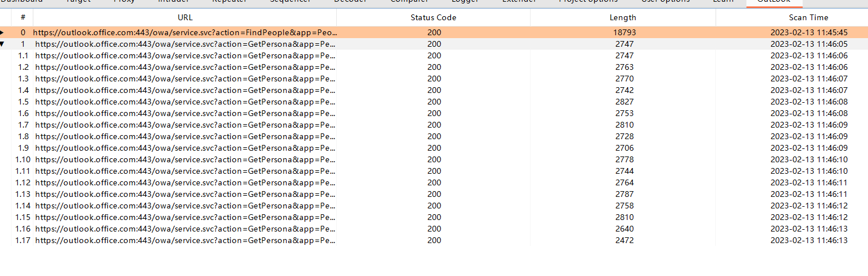This screenshot has height=276, width=868.
Task: Select row number 1.14
Action: [23, 206]
